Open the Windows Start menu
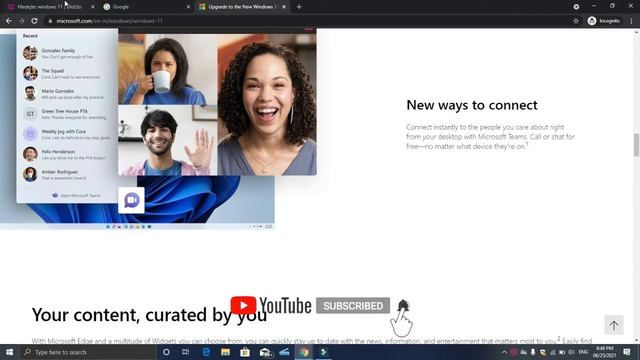The height and width of the screenshot is (360, 640). pos(9,352)
